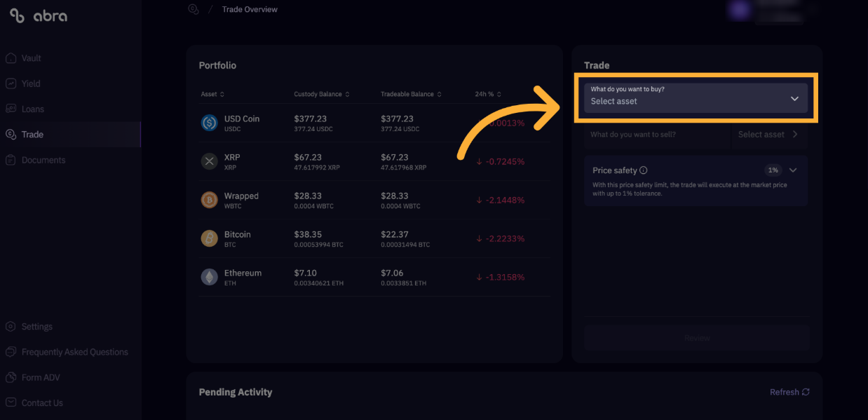Viewport: 868px width, 420px height.
Task: Expand the Price safety chevron
Action: click(x=793, y=170)
